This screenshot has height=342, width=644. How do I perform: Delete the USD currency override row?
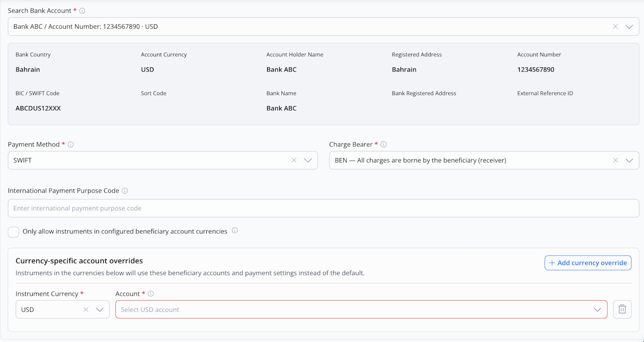pos(622,309)
